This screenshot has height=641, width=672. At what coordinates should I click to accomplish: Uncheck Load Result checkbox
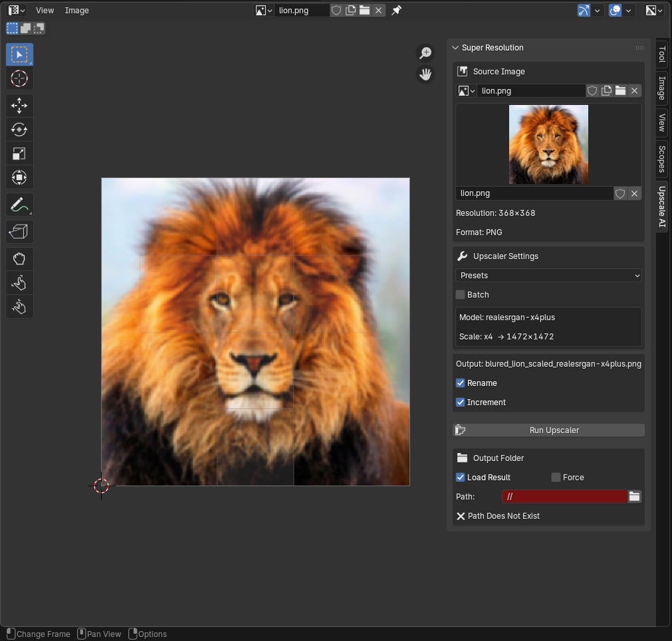pyautogui.click(x=460, y=477)
